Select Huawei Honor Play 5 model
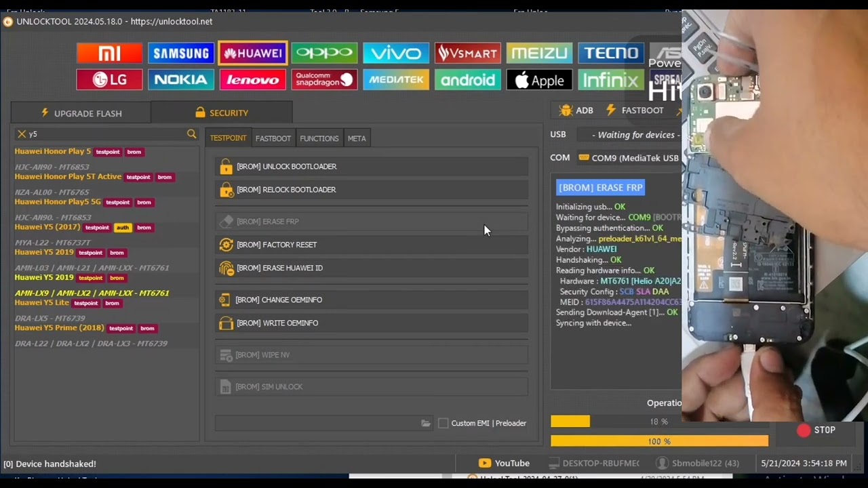Screen dimensions: 868x488 click(53, 151)
